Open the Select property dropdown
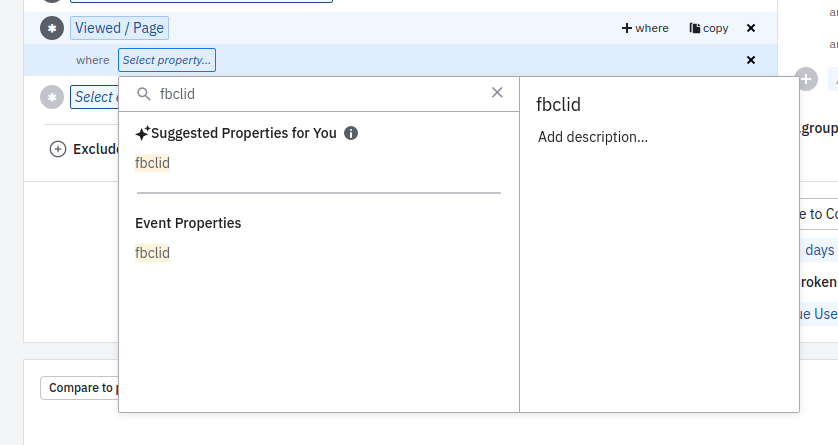 pos(166,60)
